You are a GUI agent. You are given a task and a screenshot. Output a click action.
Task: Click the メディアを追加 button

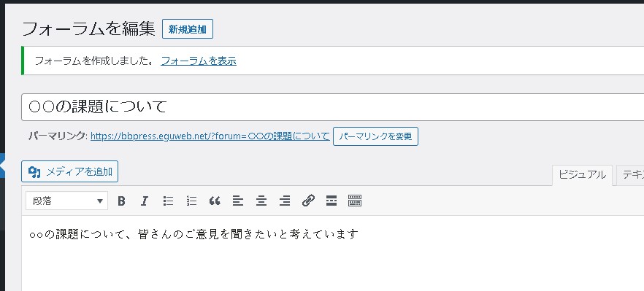coord(70,171)
